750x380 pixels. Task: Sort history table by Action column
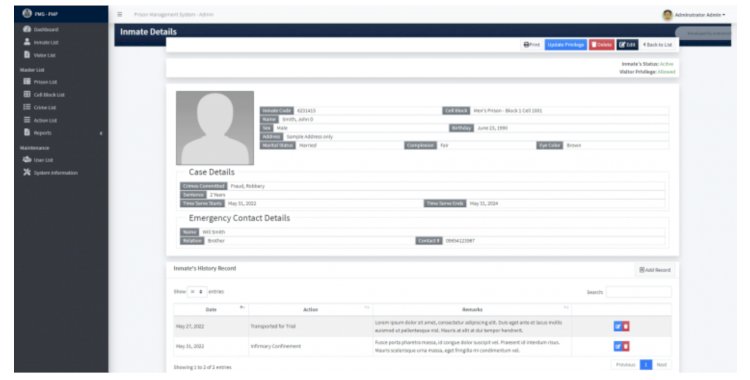(x=310, y=310)
